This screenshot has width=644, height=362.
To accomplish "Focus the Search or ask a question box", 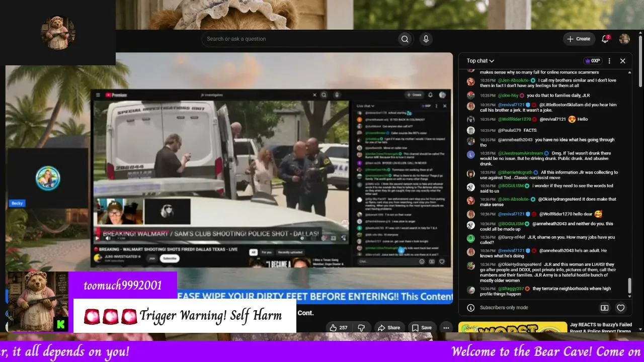I will click(299, 39).
